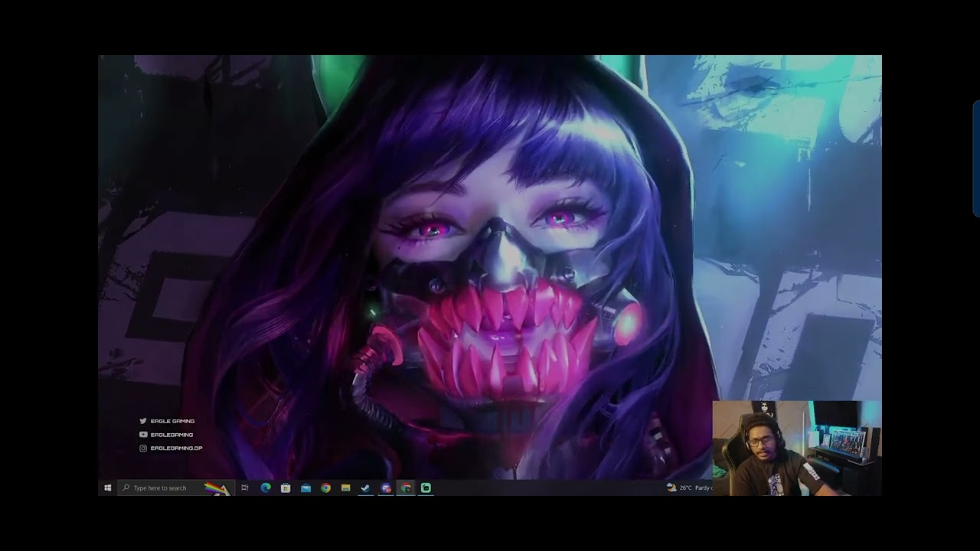
Task: Click the 'Type here to search' box
Action: pyautogui.click(x=176, y=487)
